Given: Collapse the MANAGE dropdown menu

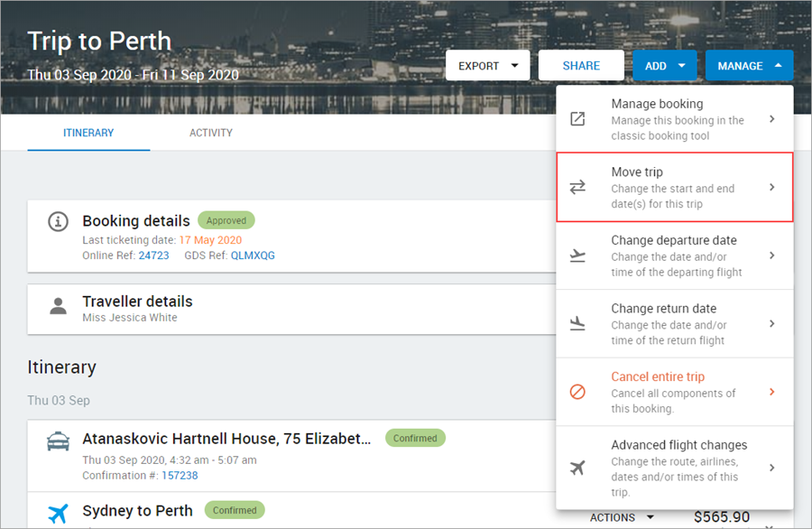Looking at the screenshot, I should [749, 66].
